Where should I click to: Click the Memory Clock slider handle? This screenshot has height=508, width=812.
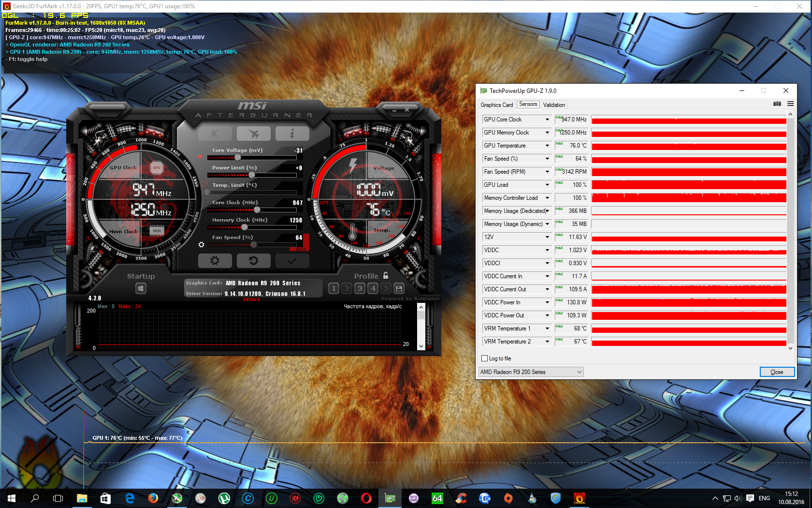(245, 227)
